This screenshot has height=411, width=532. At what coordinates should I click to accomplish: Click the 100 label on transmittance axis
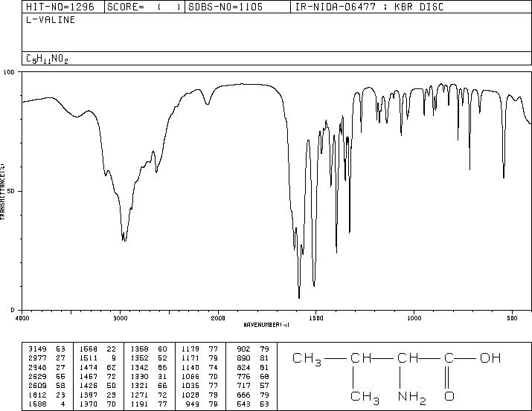pos(9,72)
